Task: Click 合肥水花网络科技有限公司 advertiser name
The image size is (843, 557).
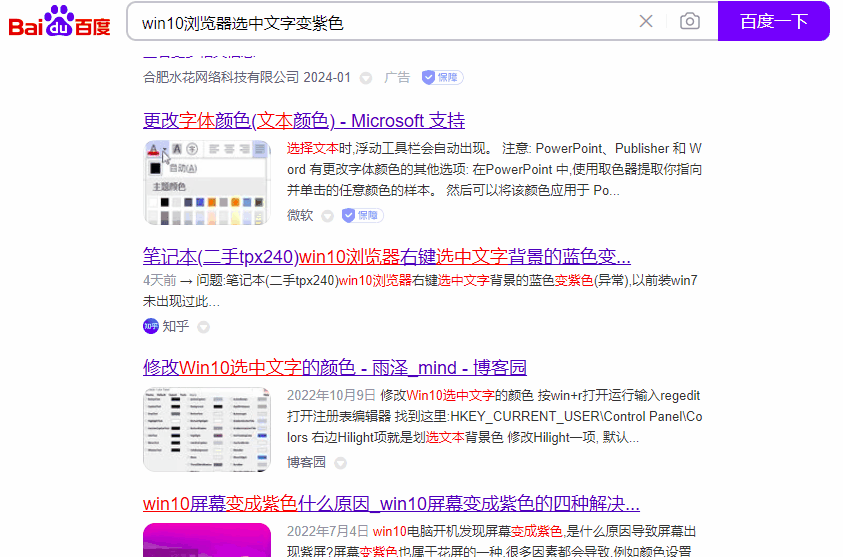Action: coord(221,77)
